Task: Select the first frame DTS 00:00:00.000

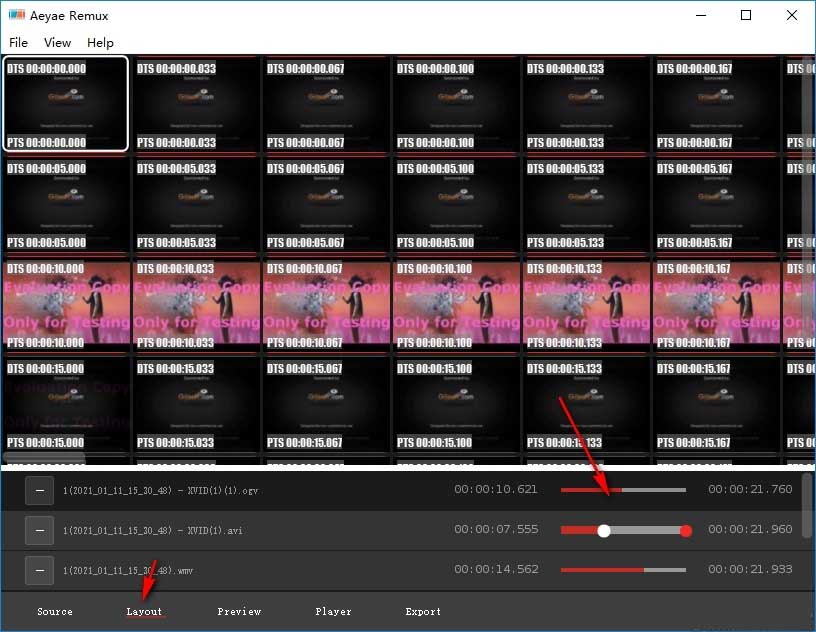Action: (66, 103)
